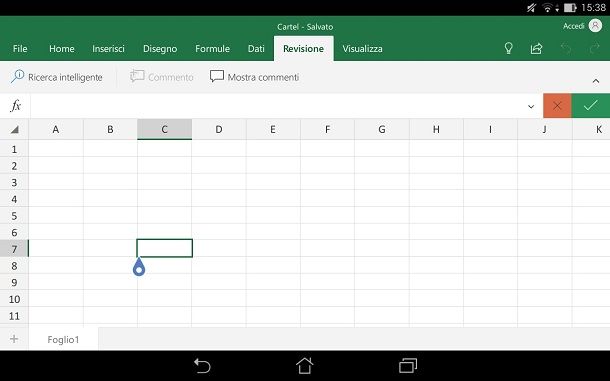This screenshot has height=381, width=610.
Task: Tap the account avatar icon
Action: [595, 26]
